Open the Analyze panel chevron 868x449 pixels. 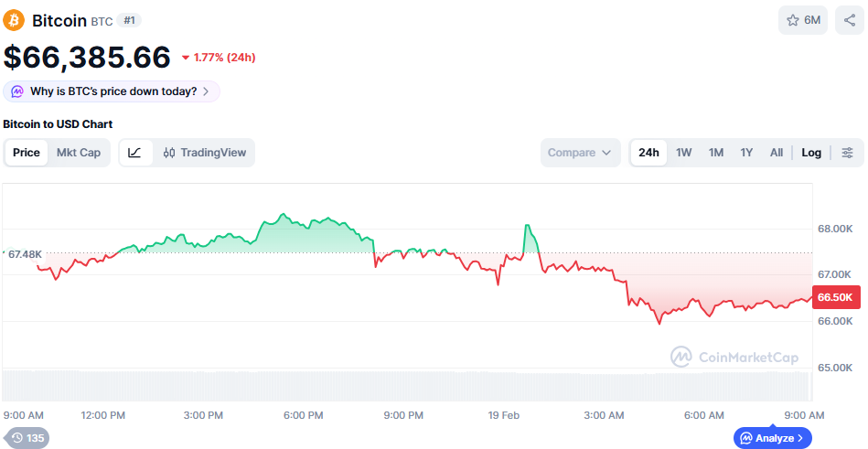point(800,438)
